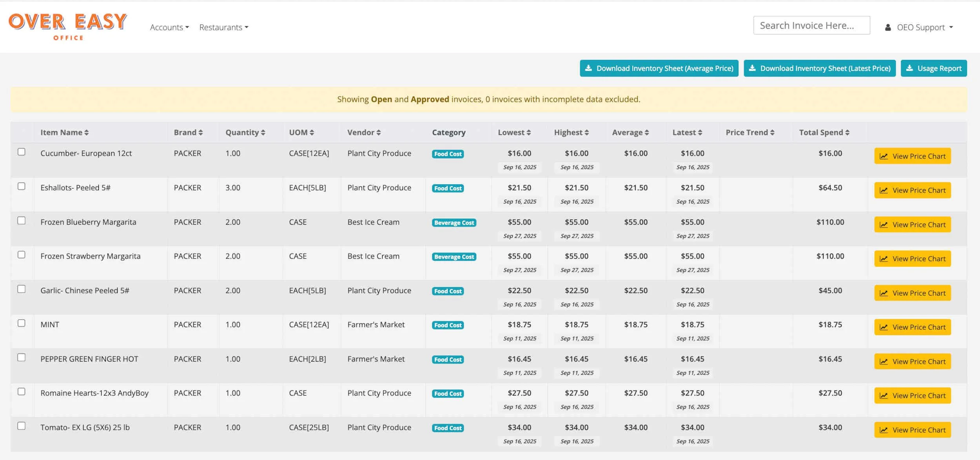The width and height of the screenshot is (980, 460).
Task: Select the Frozen Blueberry Margarita checkbox
Action: pyautogui.click(x=22, y=220)
